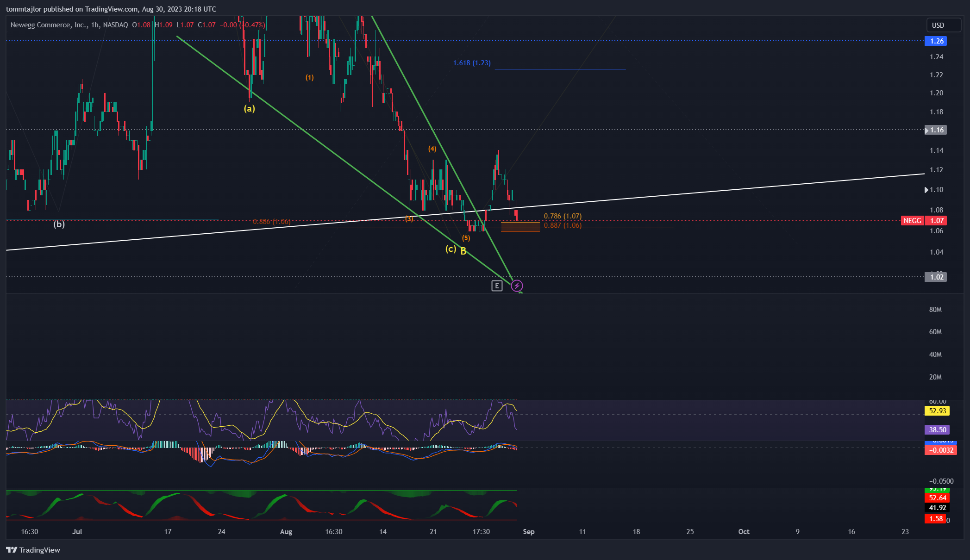Open the USD currency selector
Screen dimensions: 970x560
coord(944,25)
